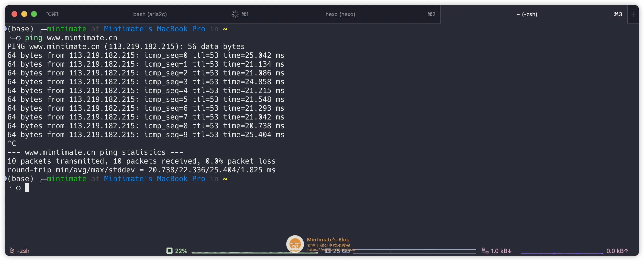Click the icmp_seq=4 time=21.215 ms line
This screenshot has width=644, height=261.
click(x=145, y=91)
